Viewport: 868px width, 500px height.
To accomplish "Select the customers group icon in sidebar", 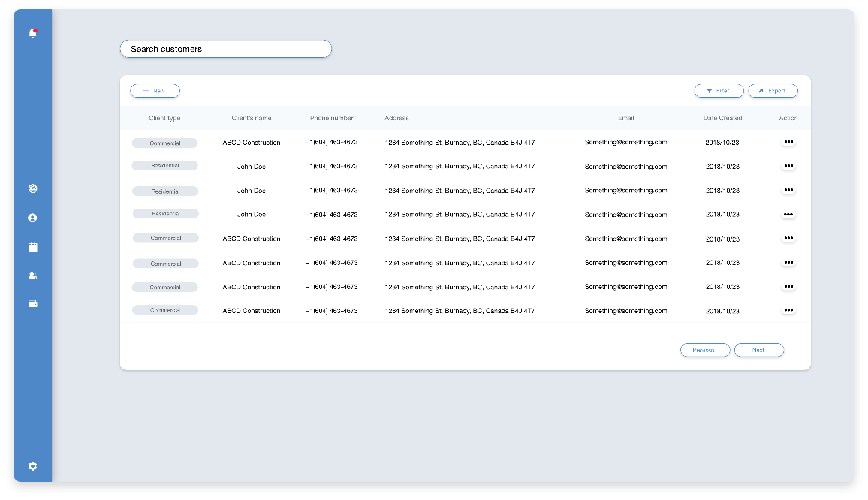I will (x=32, y=276).
